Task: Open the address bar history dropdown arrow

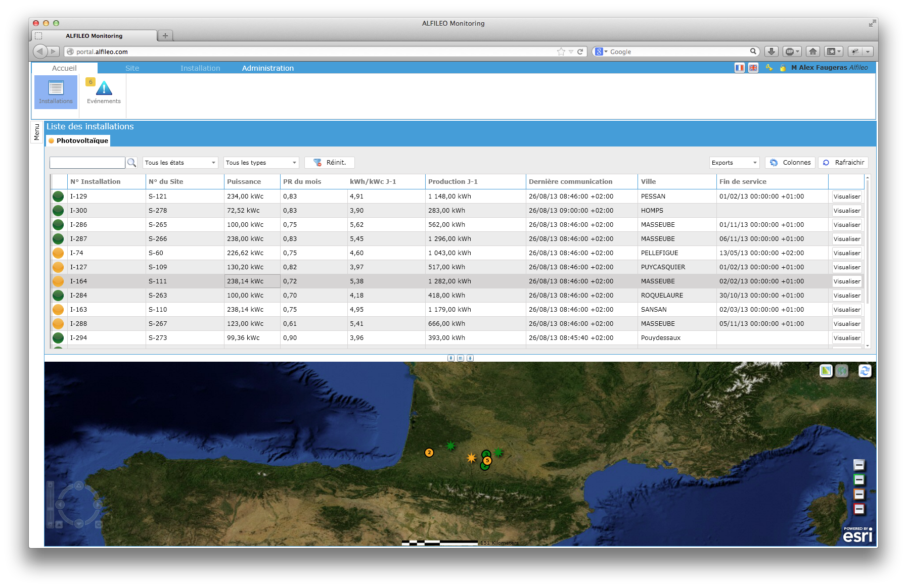Action: click(571, 52)
